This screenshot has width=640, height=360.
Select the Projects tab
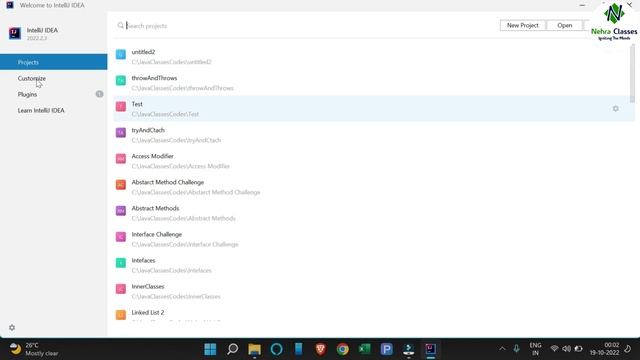pos(53,62)
